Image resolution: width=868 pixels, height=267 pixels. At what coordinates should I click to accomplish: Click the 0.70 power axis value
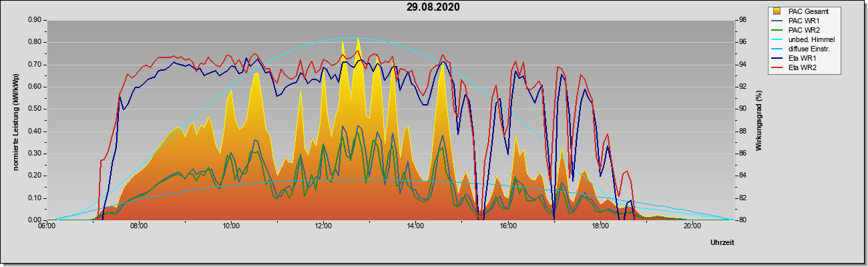pos(35,65)
